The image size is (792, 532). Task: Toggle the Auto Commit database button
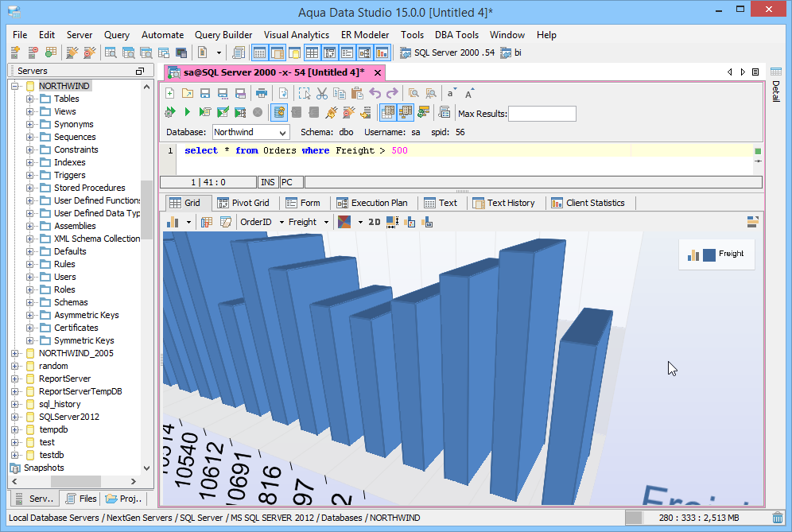click(279, 112)
